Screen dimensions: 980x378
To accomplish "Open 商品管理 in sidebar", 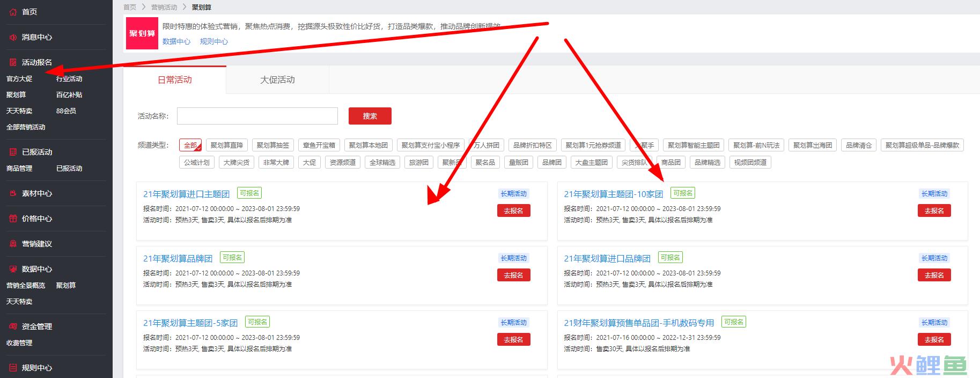I will pyautogui.click(x=19, y=169).
